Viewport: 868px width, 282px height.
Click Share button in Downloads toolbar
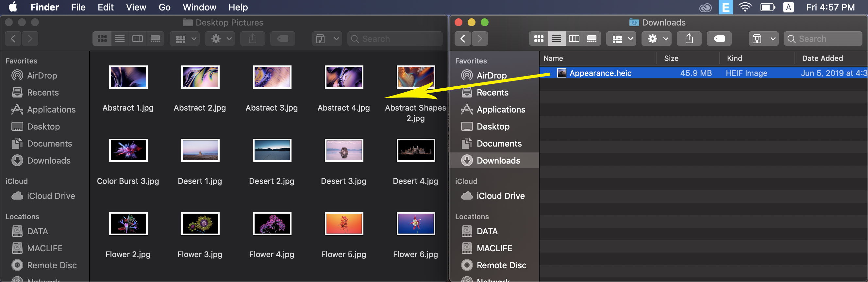click(x=689, y=39)
